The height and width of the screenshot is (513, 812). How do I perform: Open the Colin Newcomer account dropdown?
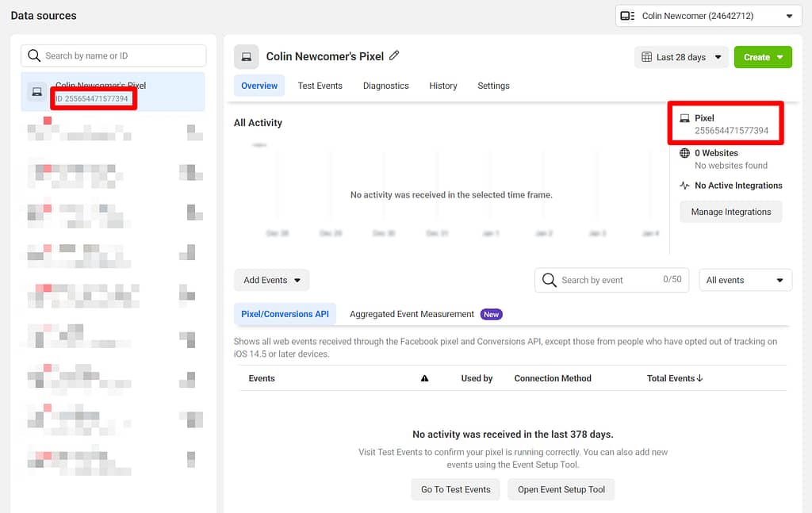[x=708, y=16]
